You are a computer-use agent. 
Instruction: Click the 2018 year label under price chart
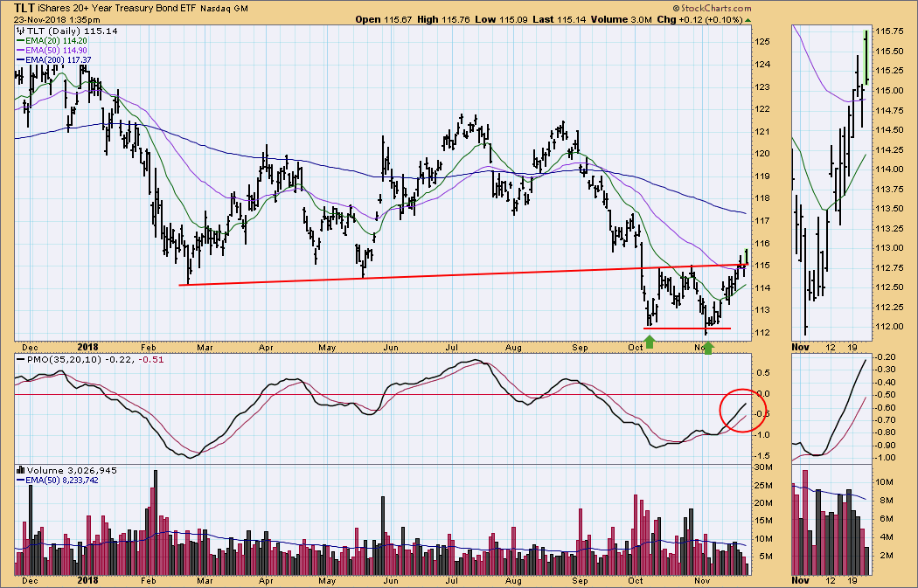[x=87, y=348]
